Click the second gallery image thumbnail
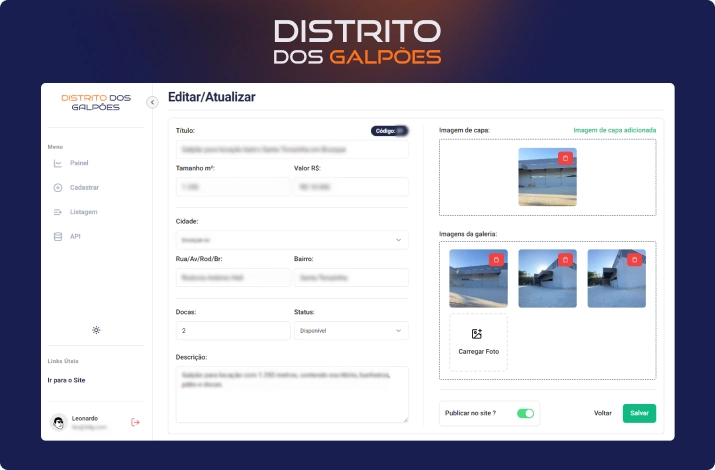Screen dimensions: 715x470 547,278
